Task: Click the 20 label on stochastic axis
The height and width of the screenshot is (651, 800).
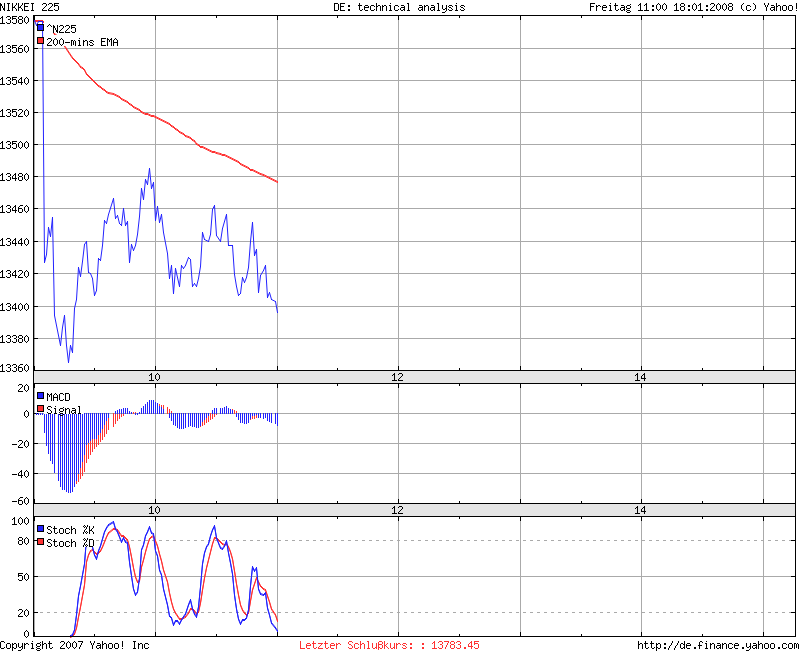Action: coord(23,613)
